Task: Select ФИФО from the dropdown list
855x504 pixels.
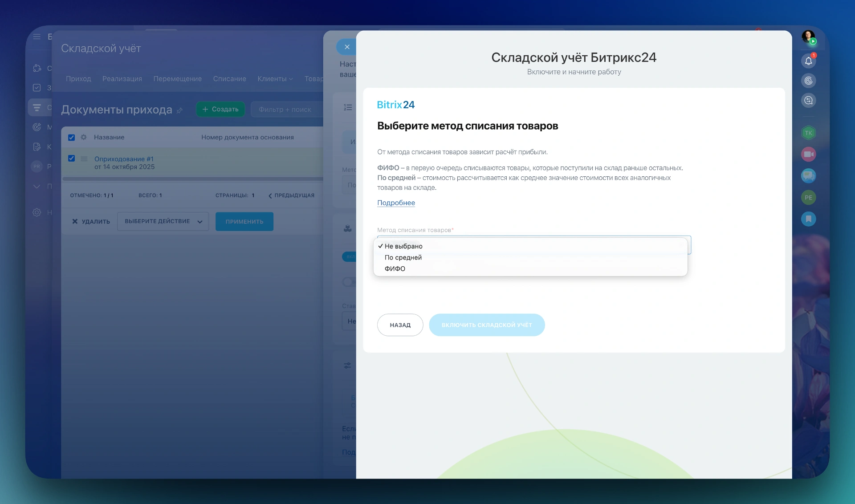Action: 395,268
